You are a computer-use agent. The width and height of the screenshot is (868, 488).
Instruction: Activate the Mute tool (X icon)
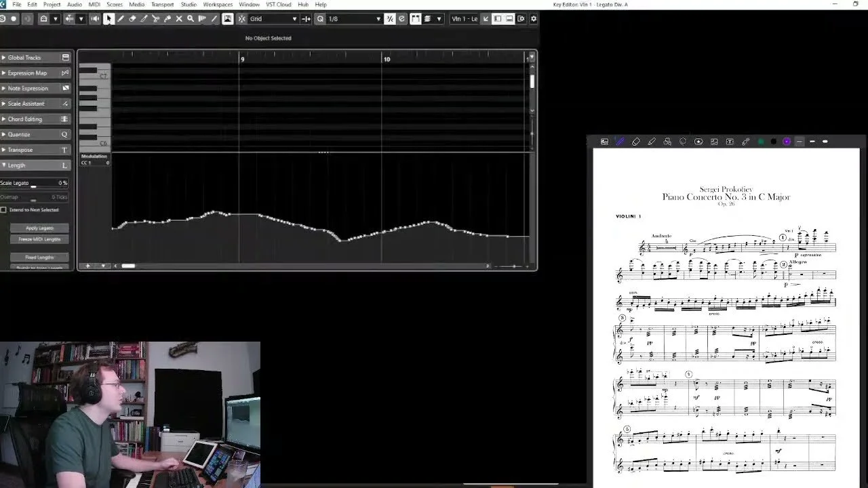tap(179, 19)
